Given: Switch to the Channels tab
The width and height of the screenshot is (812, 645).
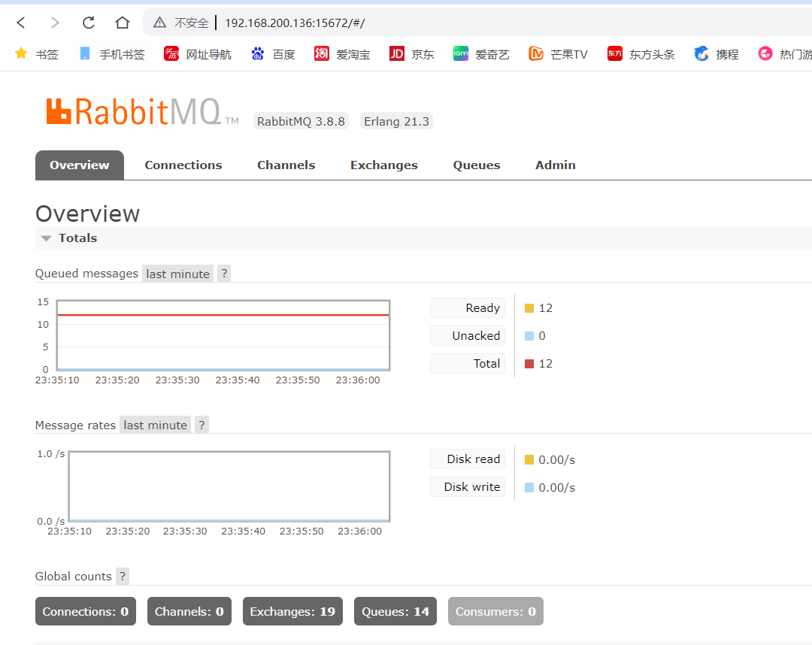Looking at the screenshot, I should 286,165.
